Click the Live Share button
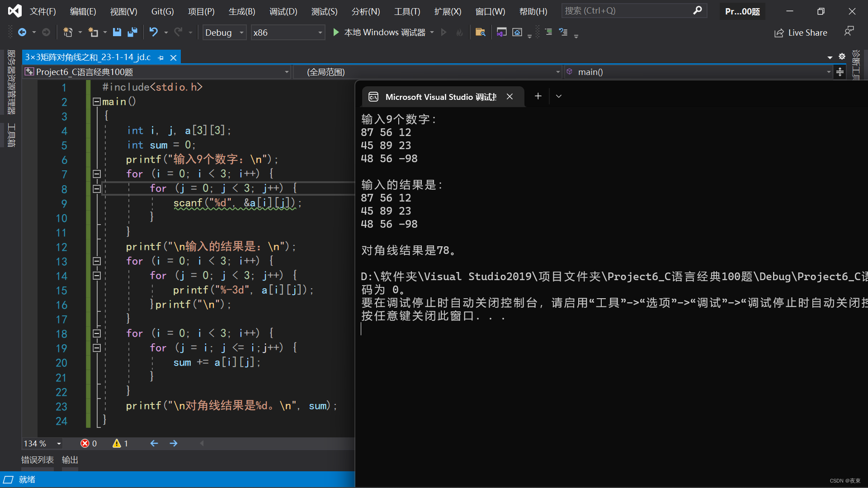 [x=801, y=33]
